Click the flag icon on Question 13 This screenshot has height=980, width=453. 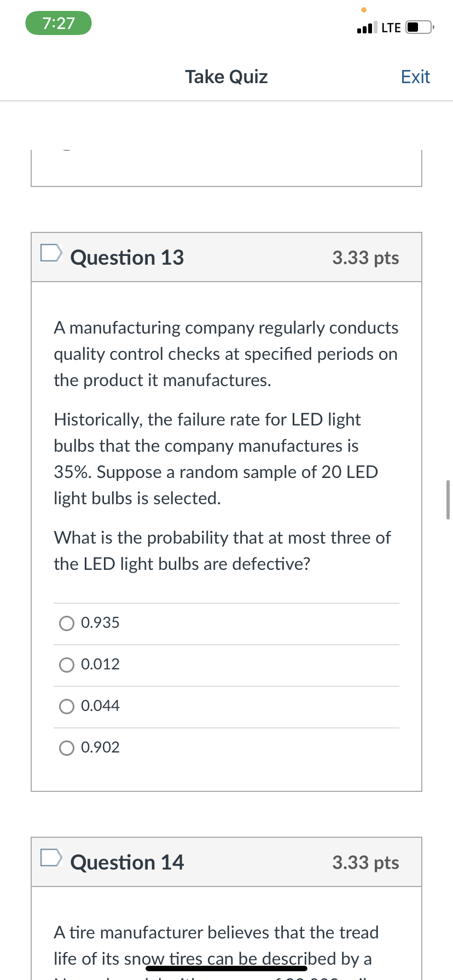pyautogui.click(x=50, y=252)
